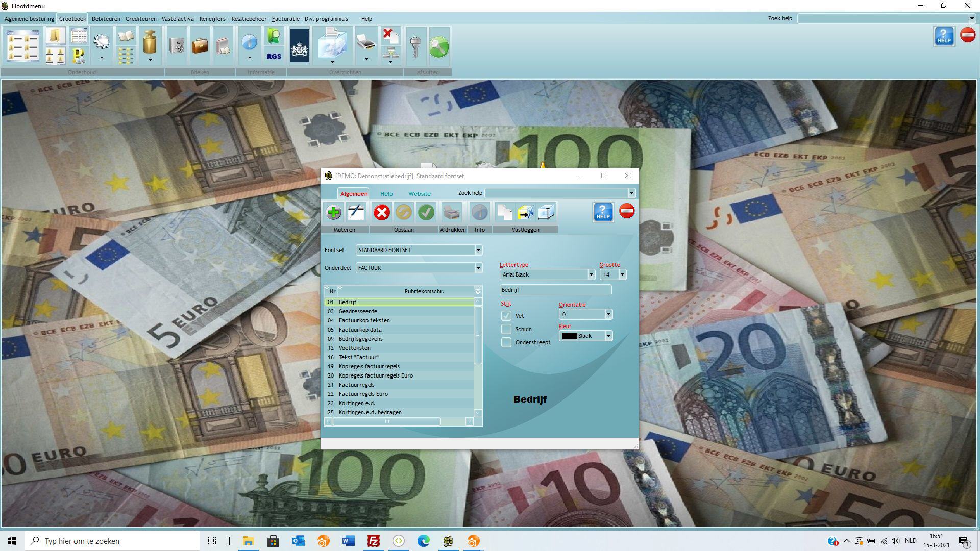Screen dimensions: 980x551
Task: Switch to the Website tab
Action: (419, 194)
